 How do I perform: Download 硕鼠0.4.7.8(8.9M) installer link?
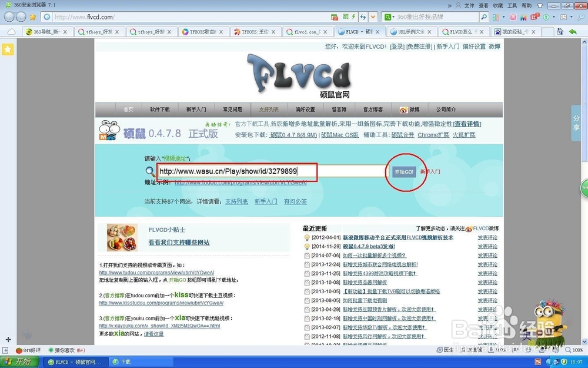pos(293,135)
